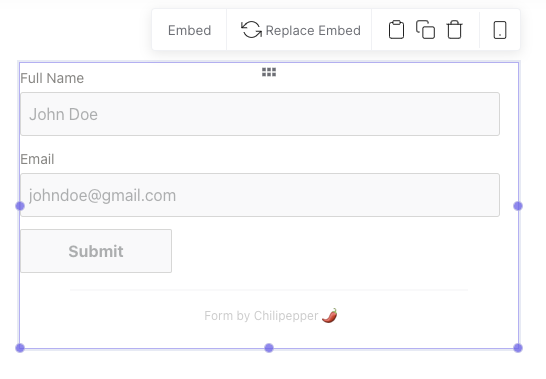Image resolution: width=546 pixels, height=379 pixels.
Task: Click the chili pepper emoji
Action: point(329,316)
